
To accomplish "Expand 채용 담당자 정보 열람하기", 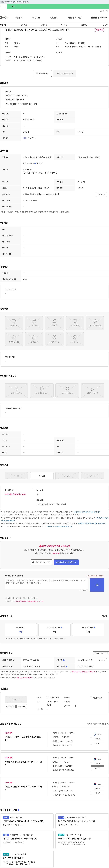I will (66, 562).
